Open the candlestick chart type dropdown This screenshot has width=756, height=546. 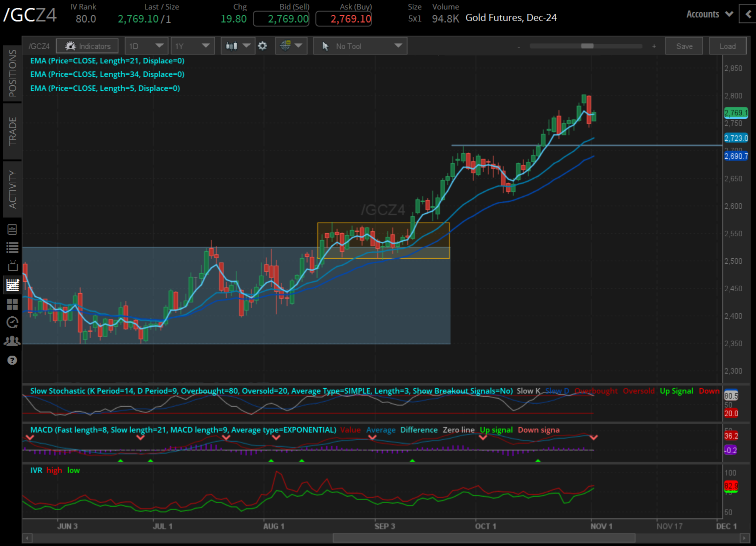(237, 46)
